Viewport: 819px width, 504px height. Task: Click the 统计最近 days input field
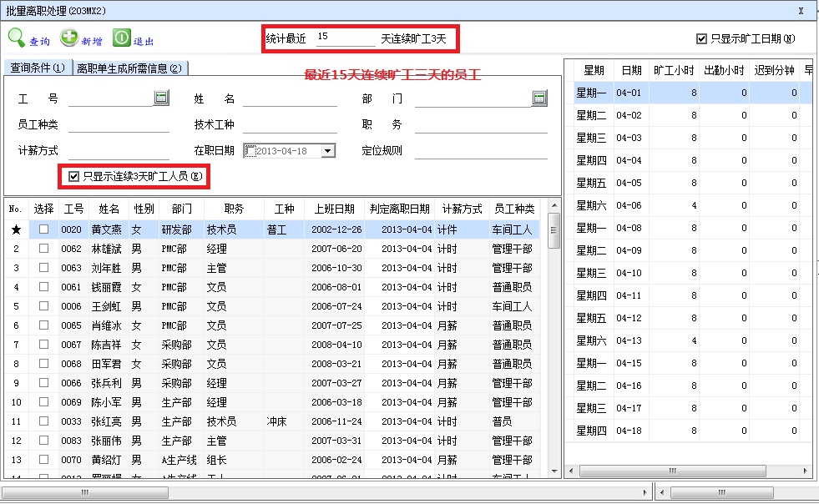point(342,38)
